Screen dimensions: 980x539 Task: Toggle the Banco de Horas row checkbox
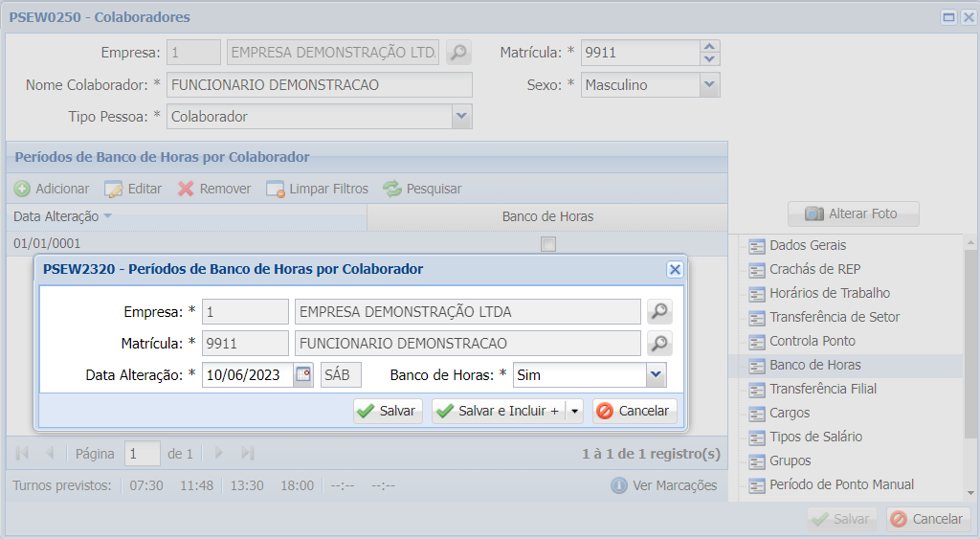pos(548,244)
